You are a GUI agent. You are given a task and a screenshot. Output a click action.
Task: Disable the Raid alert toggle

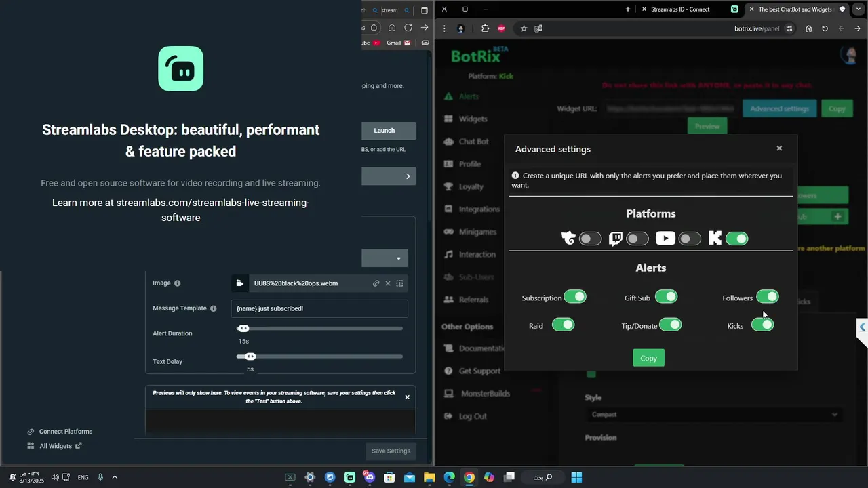click(x=564, y=325)
